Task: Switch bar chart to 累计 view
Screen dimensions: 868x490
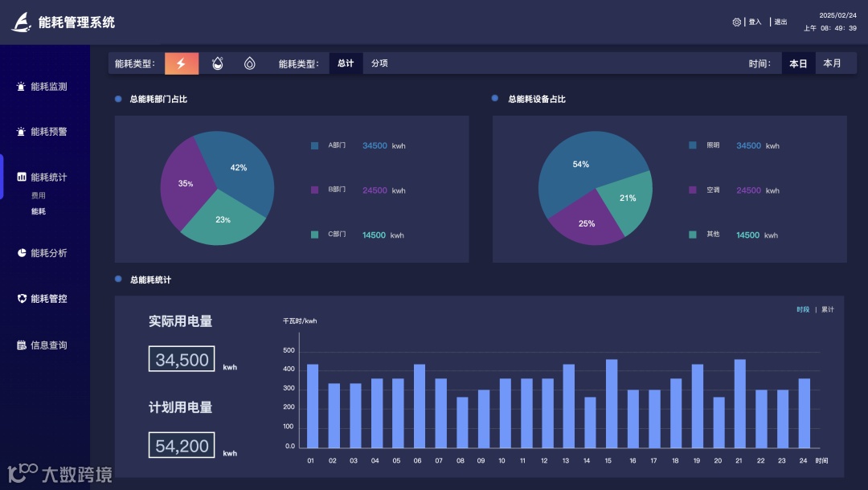Action: [x=828, y=310]
